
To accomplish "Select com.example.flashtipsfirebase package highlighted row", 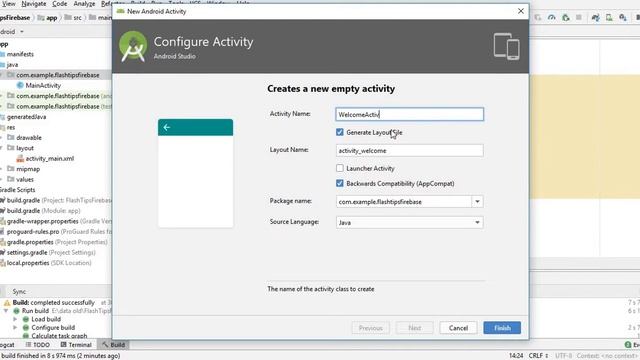I will 56,75.
